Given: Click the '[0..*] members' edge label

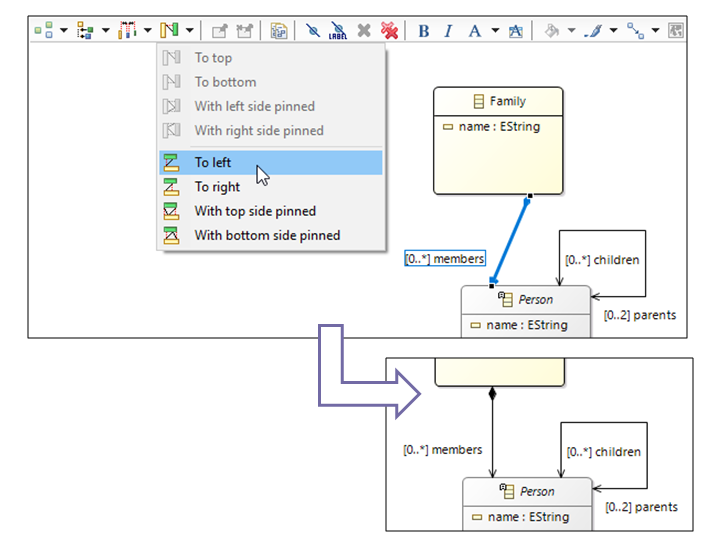Looking at the screenshot, I should 444,259.
